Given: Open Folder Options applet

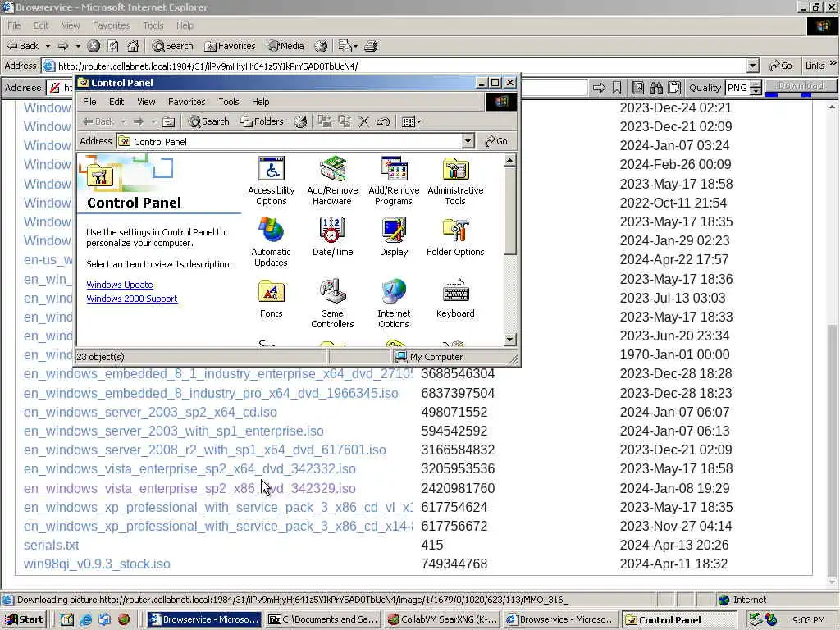Looking at the screenshot, I should pyautogui.click(x=455, y=237).
